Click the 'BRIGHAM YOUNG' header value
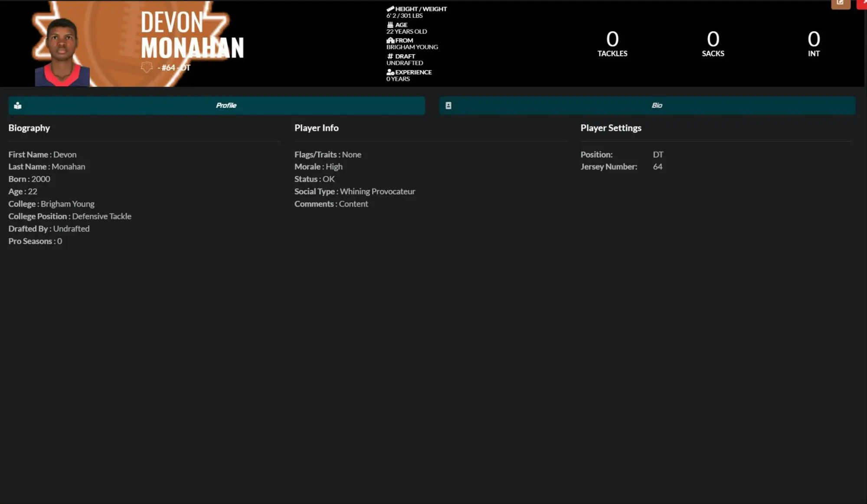 tap(412, 47)
